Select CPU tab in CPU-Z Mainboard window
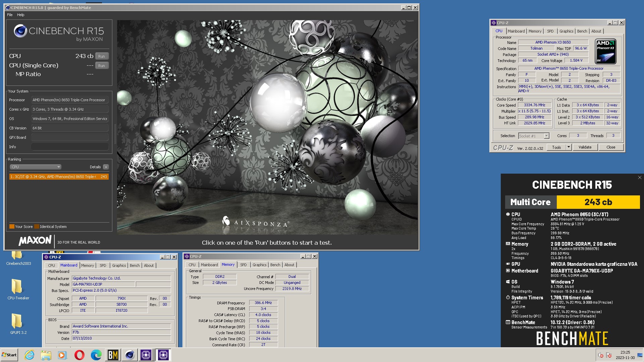644x362 pixels. pyautogui.click(x=51, y=265)
